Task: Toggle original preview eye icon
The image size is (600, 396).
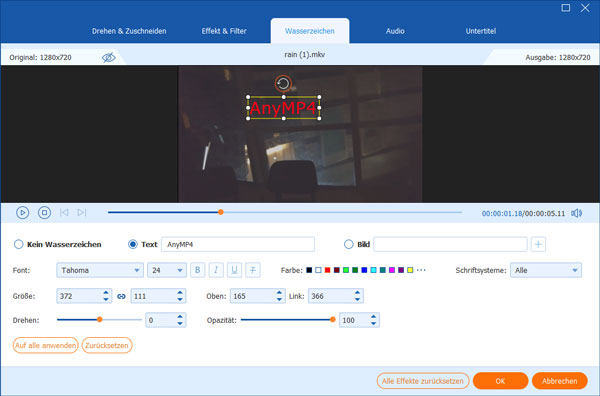Action: pyautogui.click(x=109, y=57)
